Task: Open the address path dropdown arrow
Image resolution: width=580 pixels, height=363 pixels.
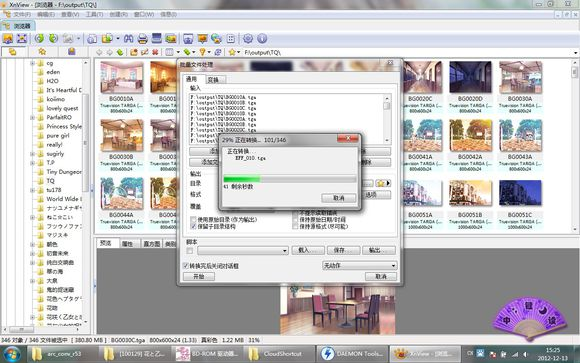Action: [x=576, y=53]
